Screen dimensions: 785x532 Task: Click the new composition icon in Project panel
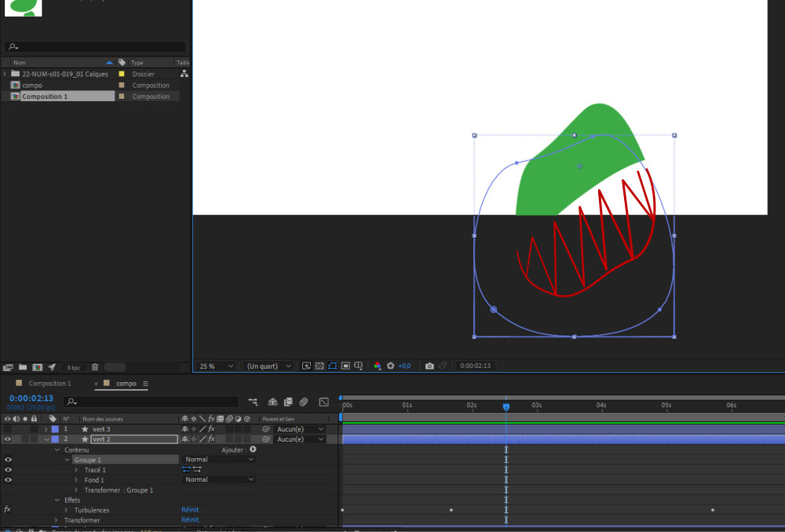pyautogui.click(x=37, y=366)
